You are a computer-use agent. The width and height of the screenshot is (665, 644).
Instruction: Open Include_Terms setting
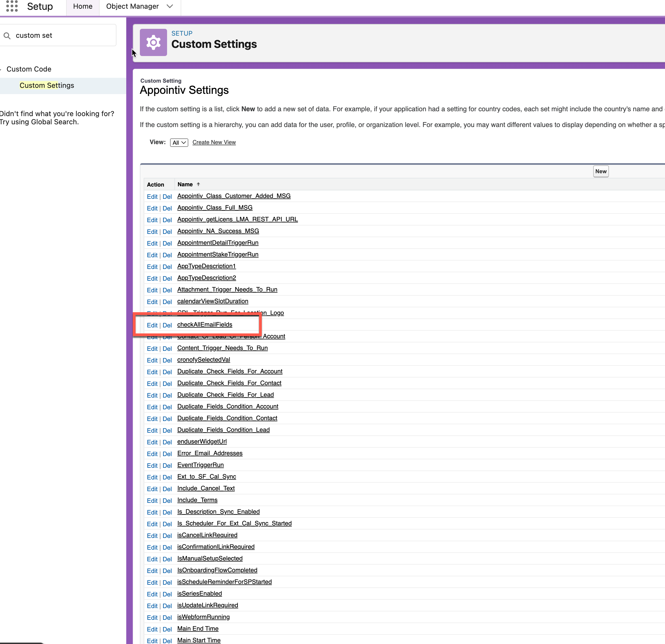tap(197, 500)
